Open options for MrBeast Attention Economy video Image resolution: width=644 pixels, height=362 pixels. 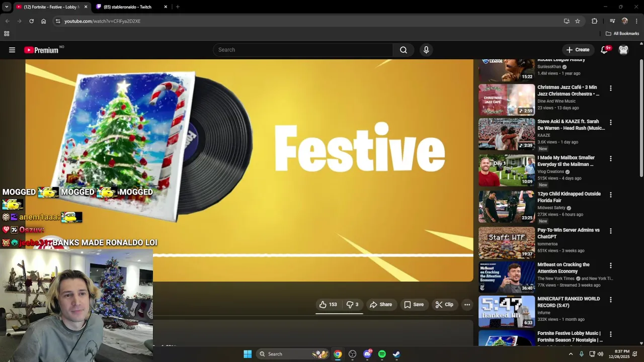611,265
